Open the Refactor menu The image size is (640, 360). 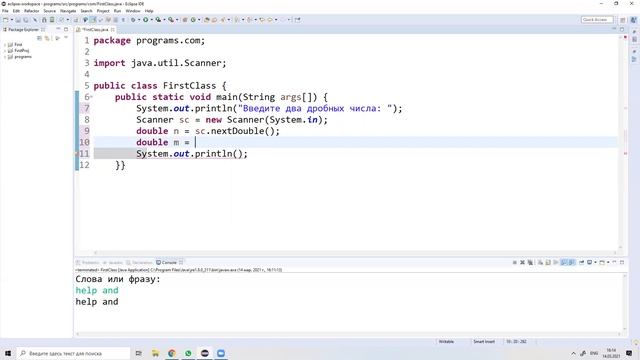[31, 11]
